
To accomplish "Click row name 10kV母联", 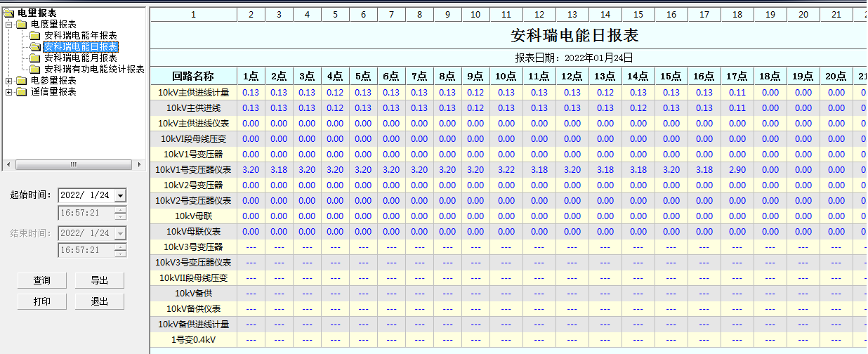I will pyautogui.click(x=194, y=216).
